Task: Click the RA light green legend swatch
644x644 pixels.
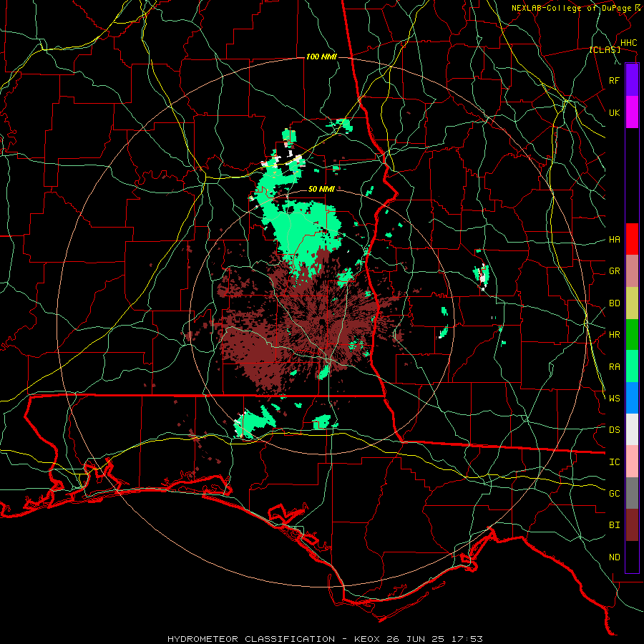Action: coord(632,366)
